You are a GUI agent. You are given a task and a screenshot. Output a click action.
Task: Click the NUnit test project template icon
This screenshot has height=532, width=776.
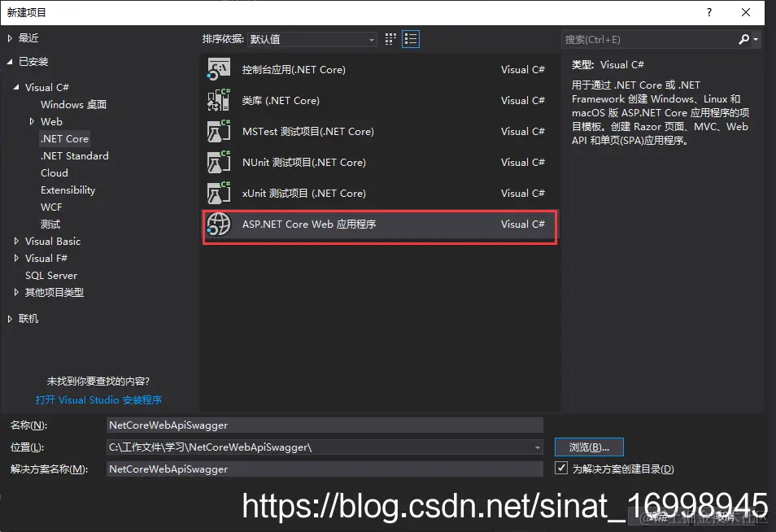pyautogui.click(x=219, y=162)
